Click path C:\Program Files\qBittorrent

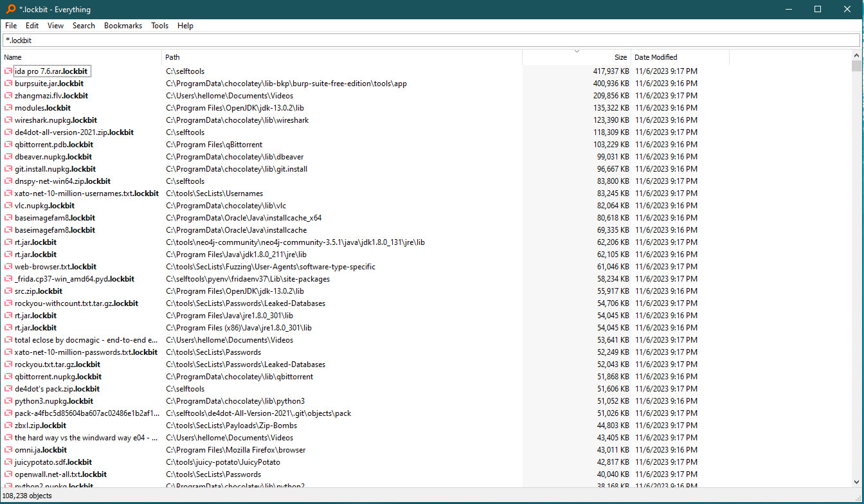click(213, 145)
